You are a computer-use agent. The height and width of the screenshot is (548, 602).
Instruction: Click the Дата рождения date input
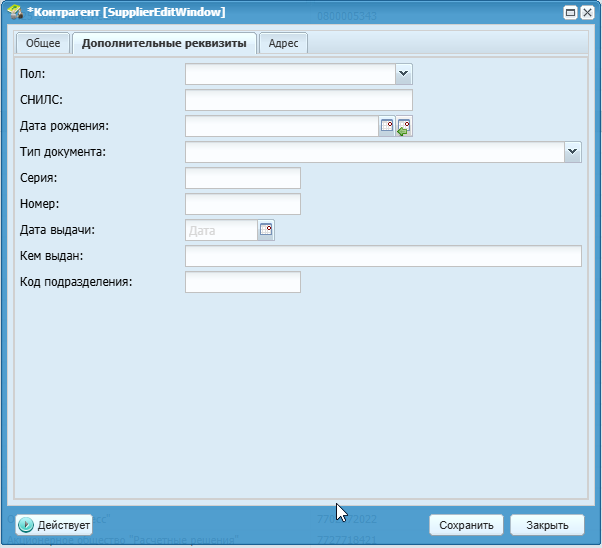pos(280,126)
